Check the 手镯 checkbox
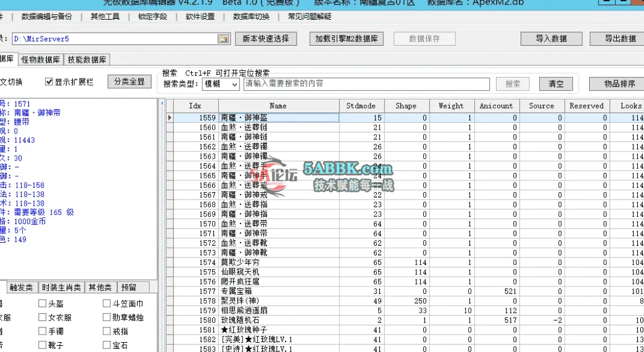 42,331
